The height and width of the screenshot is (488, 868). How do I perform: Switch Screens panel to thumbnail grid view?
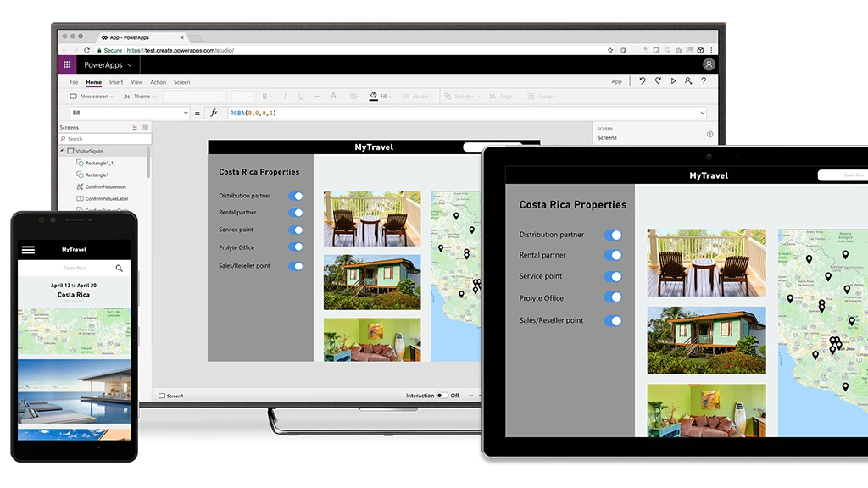pos(146,127)
